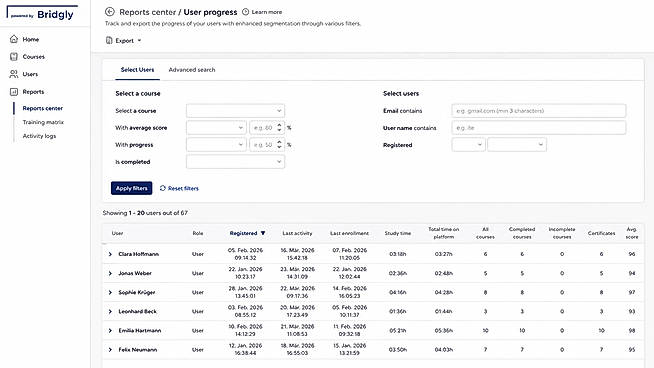Click the Last activity column header
Viewport: 654px width, 368px height.
point(297,233)
